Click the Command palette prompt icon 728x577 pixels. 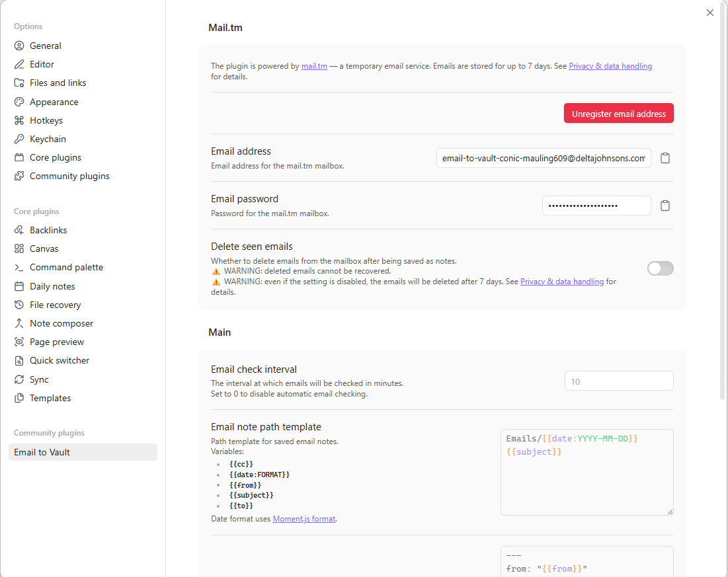19,268
